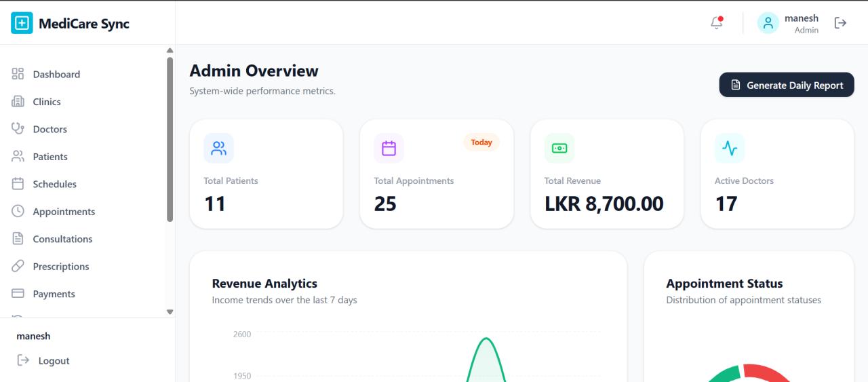This screenshot has height=382, width=868.
Task: Click the Total Revenue banknote icon
Action: (559, 148)
